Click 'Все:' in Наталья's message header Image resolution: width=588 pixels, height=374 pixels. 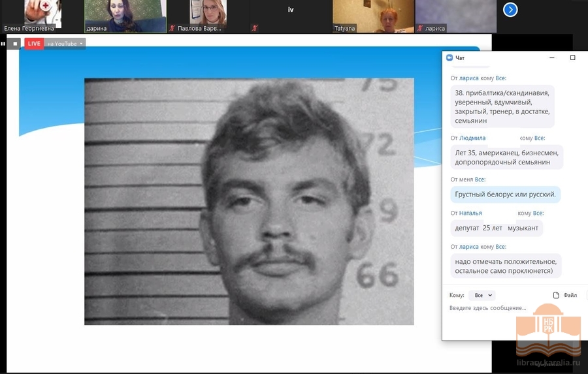[x=538, y=213]
